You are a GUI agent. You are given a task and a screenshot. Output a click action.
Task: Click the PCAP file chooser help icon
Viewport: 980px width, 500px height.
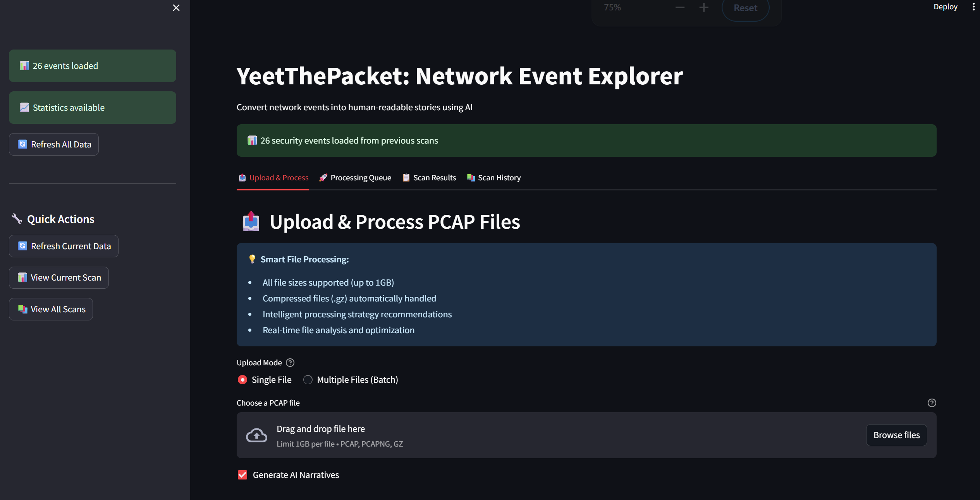point(932,403)
